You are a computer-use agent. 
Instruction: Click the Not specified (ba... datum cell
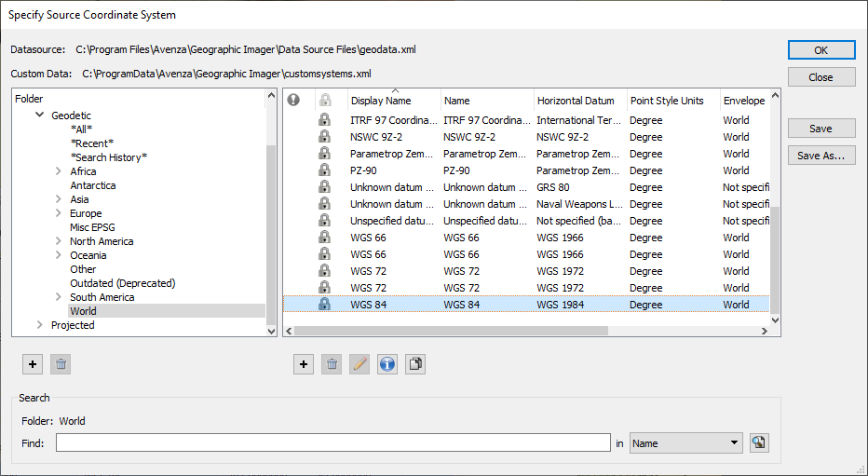point(580,221)
